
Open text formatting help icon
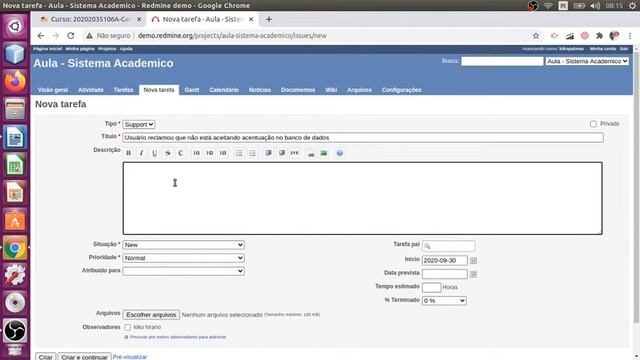[340, 153]
